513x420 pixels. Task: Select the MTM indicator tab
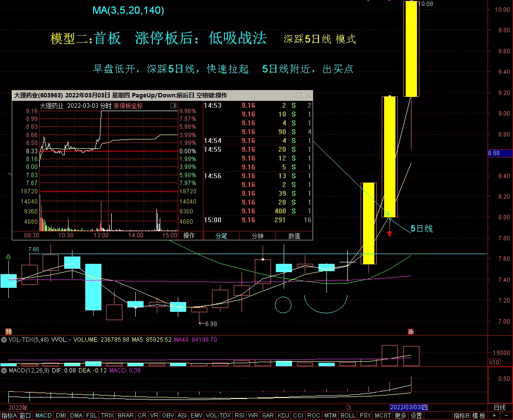coord(330,416)
